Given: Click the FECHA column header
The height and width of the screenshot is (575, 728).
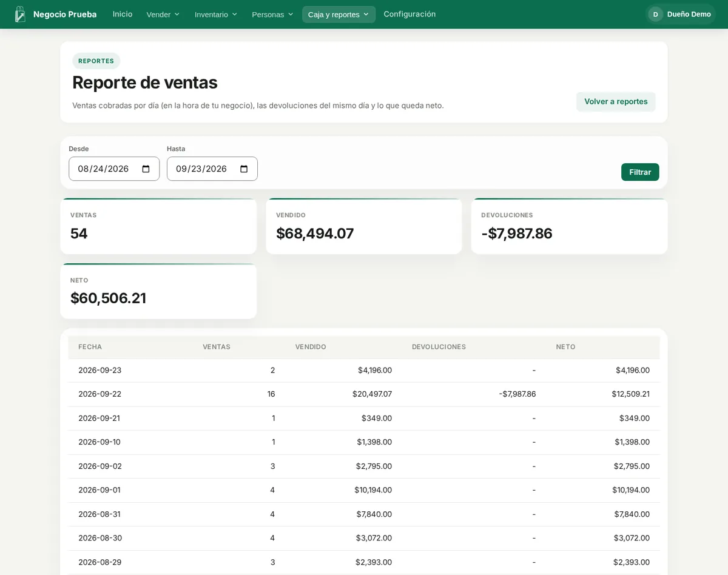Looking at the screenshot, I should [x=90, y=347].
